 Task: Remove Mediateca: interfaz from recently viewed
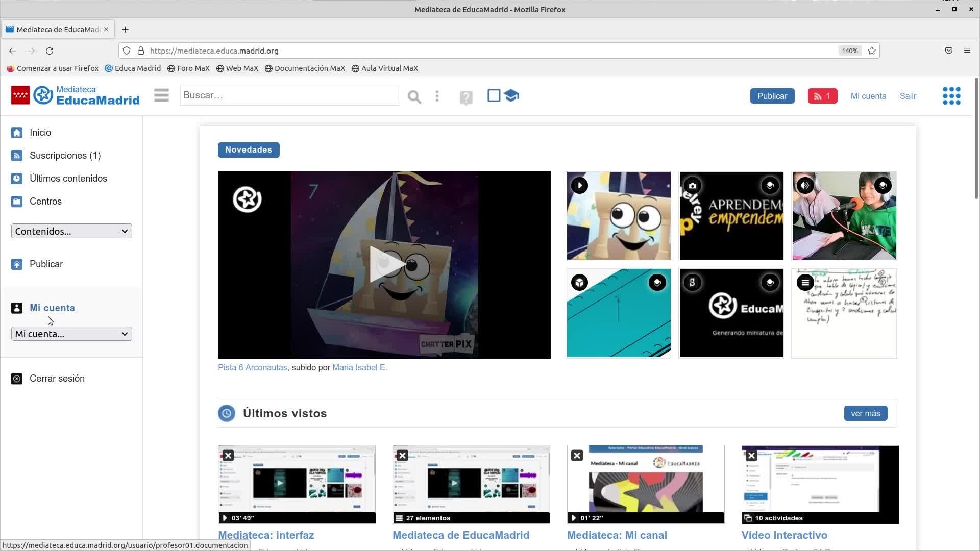(228, 455)
